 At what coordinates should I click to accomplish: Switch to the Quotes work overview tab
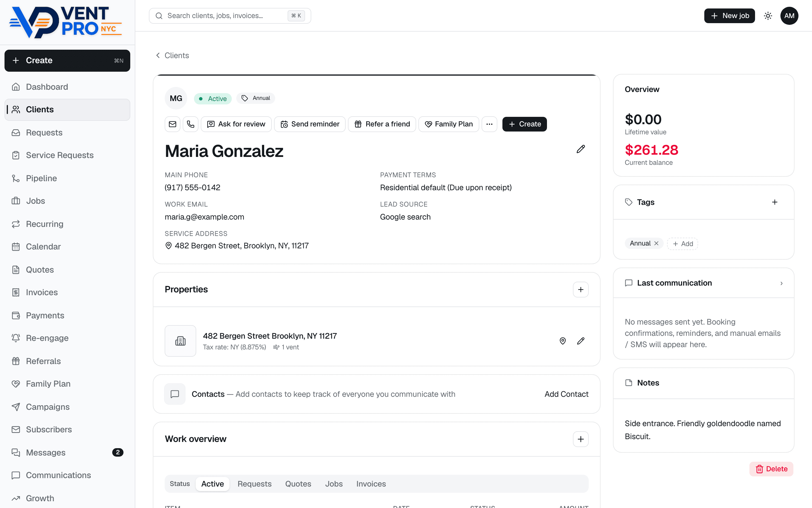tap(298, 484)
